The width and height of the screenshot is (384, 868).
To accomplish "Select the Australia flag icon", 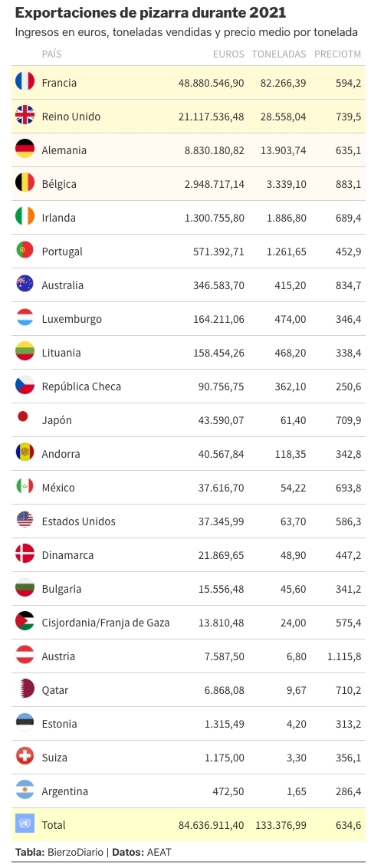I will 25,284.
